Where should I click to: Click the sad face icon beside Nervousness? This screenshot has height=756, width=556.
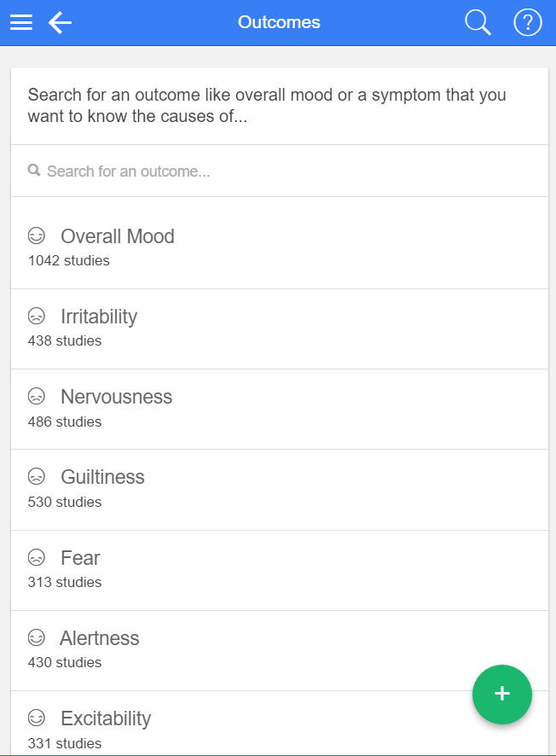(36, 397)
